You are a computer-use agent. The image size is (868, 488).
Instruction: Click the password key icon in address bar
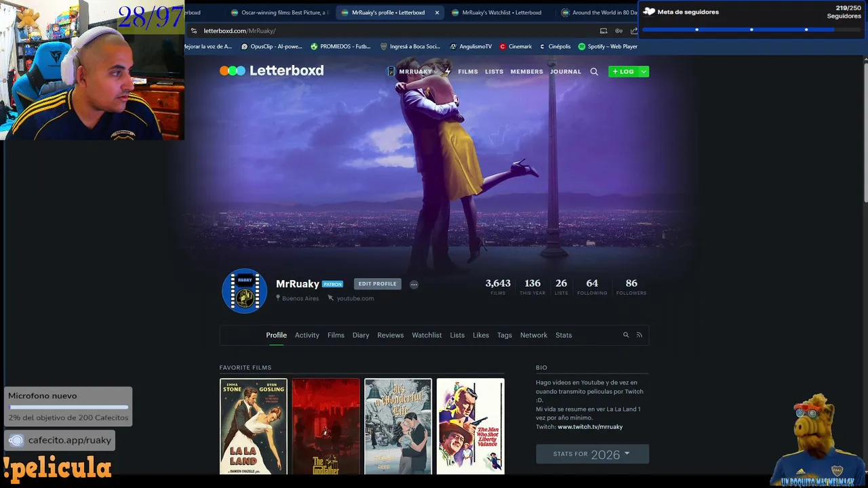[618, 30]
